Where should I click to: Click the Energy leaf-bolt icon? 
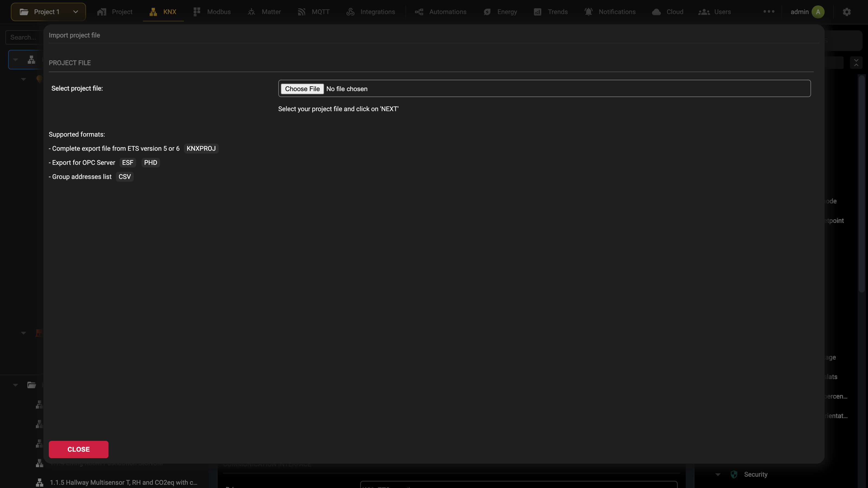pyautogui.click(x=487, y=12)
